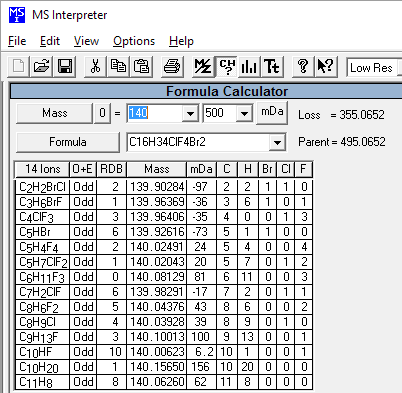Select the C11H8 ion row
402x393 pixels.
click(164, 382)
